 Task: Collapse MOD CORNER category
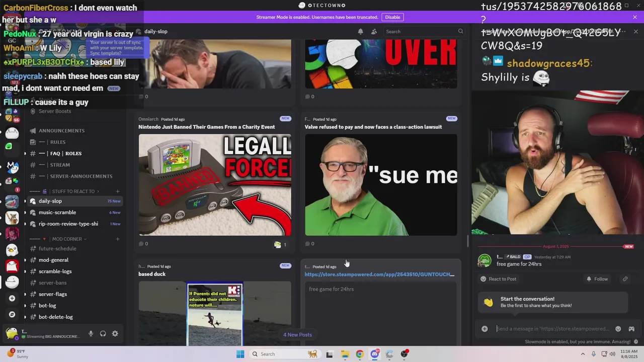[67, 239]
